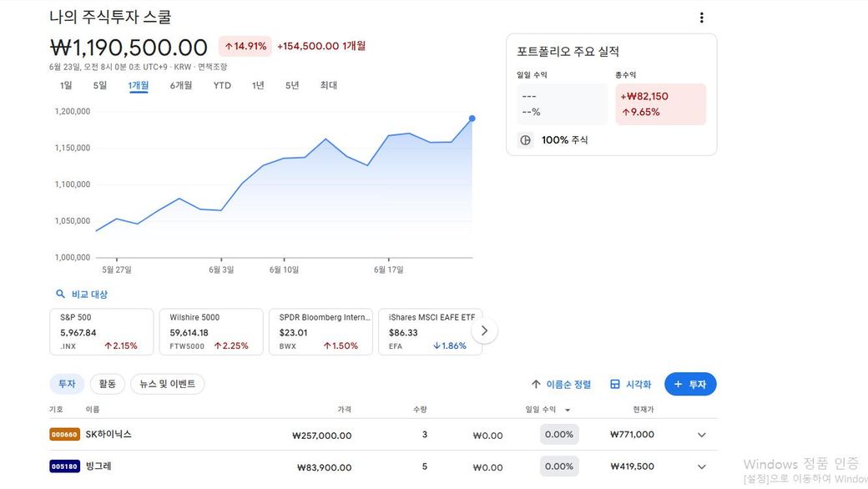
Task: Click the latest data point on chart
Action: [x=472, y=118]
